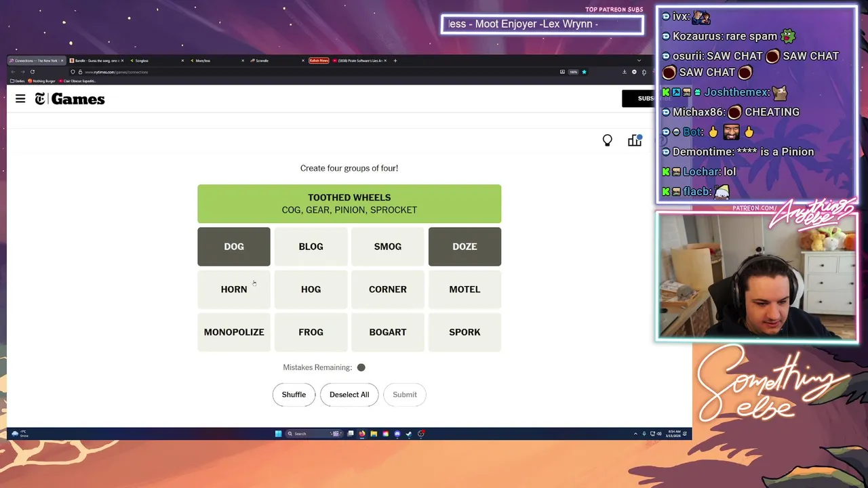The width and height of the screenshot is (868, 488).
Task: Open the Nothing Burger bookmark
Action: pos(41,81)
